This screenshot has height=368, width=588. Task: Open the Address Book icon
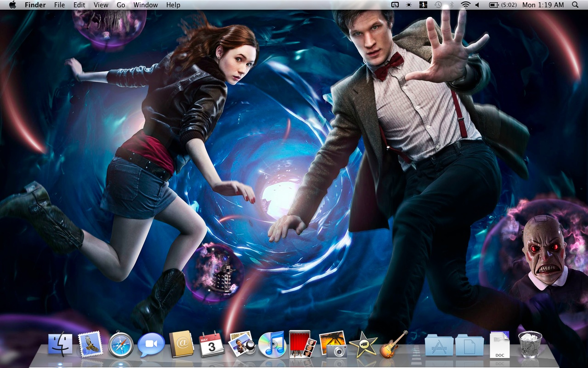[181, 345]
